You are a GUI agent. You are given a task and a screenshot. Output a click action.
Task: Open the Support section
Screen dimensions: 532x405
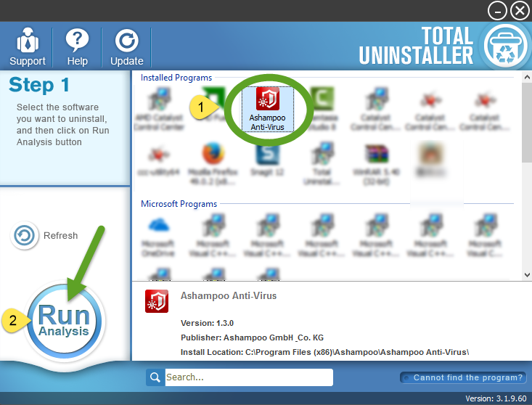pyautogui.click(x=27, y=46)
